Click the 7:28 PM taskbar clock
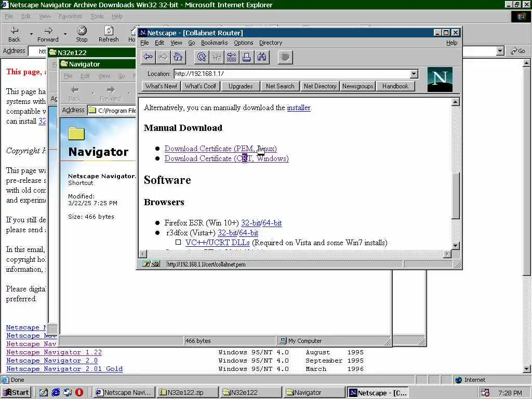Image resolution: width=532 pixels, height=399 pixels. click(x=510, y=393)
